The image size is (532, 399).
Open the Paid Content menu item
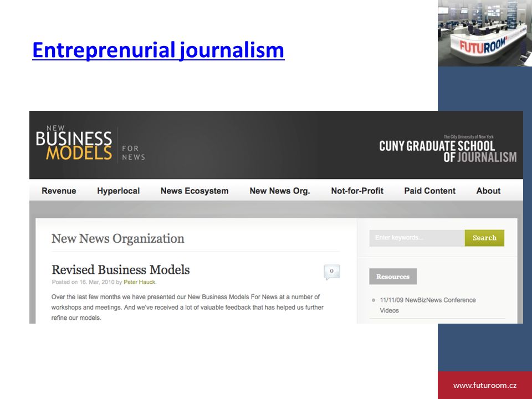[430, 191]
